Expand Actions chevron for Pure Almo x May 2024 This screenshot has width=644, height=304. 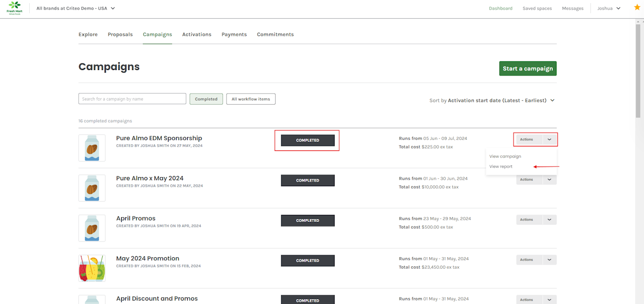pyautogui.click(x=549, y=180)
